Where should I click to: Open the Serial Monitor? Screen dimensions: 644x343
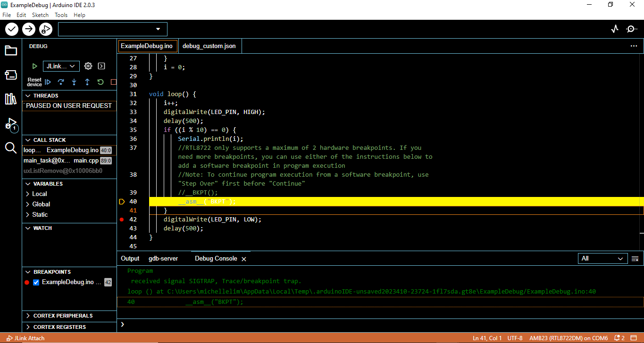631,29
